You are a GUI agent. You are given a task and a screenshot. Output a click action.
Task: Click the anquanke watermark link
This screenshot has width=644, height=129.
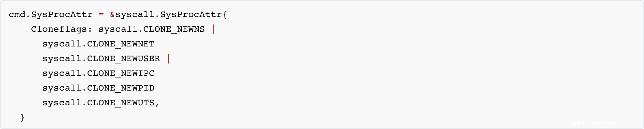point(605,123)
